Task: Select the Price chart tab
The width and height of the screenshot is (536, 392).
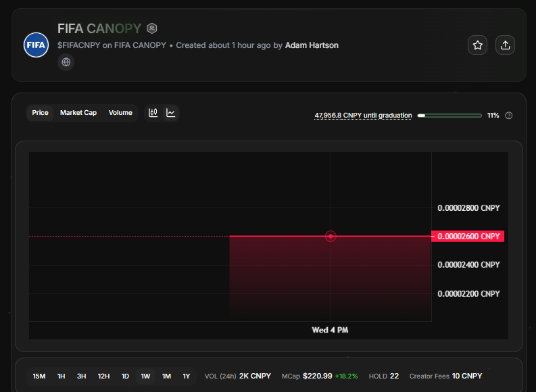Action: pyautogui.click(x=40, y=113)
